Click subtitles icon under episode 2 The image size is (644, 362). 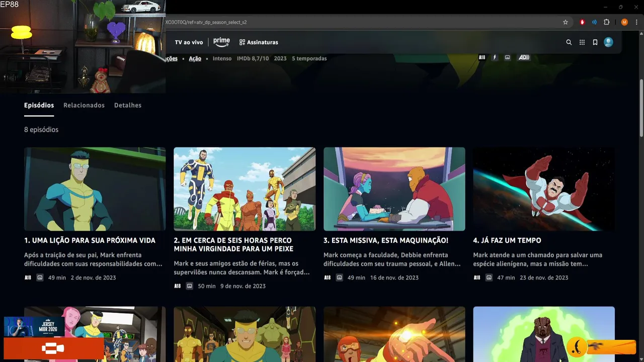click(x=190, y=286)
